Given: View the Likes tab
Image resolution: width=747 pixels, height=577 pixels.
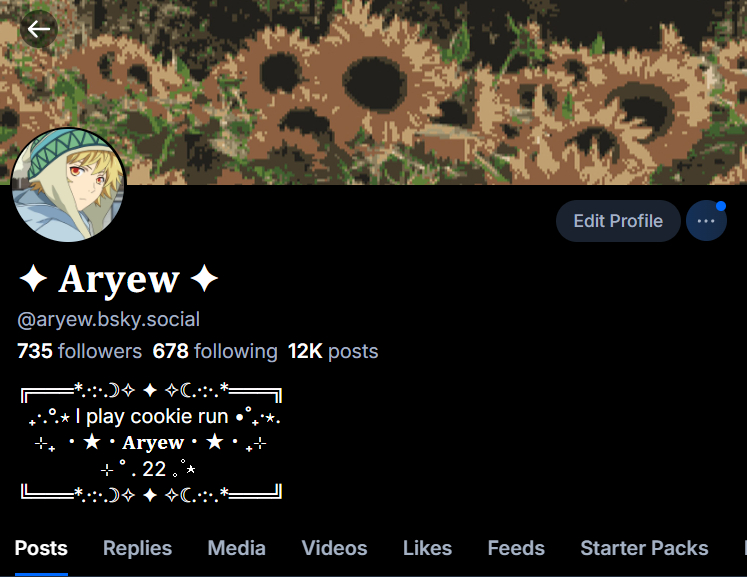Looking at the screenshot, I should (x=427, y=548).
